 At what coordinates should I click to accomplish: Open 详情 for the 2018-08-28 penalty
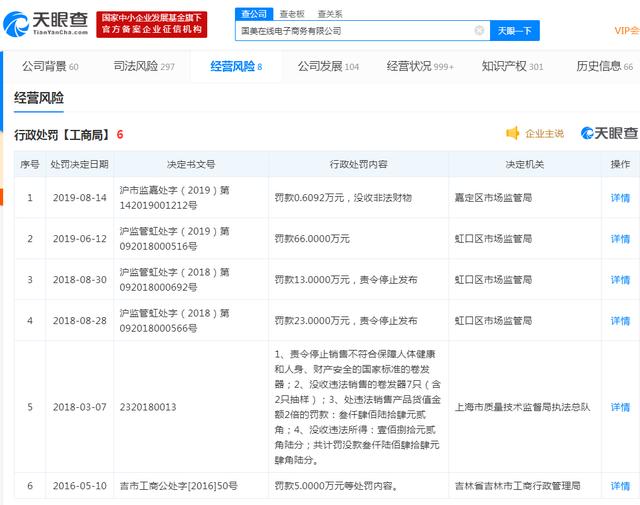(620, 321)
